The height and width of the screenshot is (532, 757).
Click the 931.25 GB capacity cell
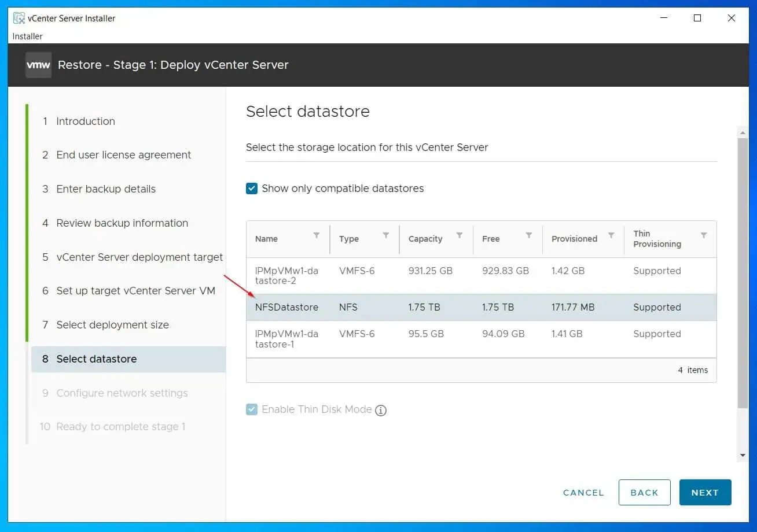[430, 271]
